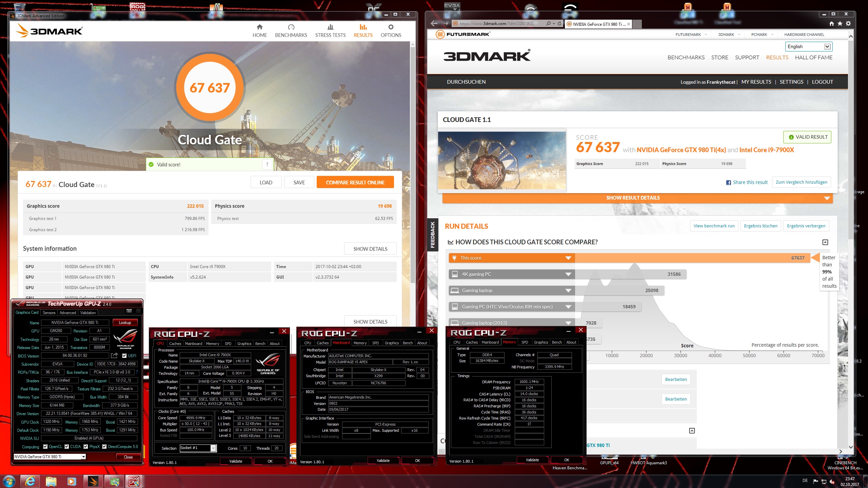This screenshot has width=868, height=488.
Task: Collapse the score comparison section icon
Action: [825, 242]
